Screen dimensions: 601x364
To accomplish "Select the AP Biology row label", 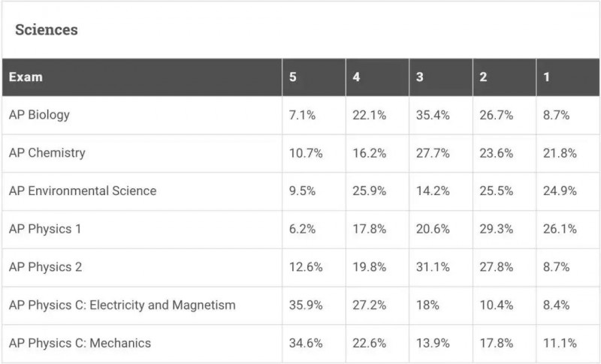I will point(40,115).
